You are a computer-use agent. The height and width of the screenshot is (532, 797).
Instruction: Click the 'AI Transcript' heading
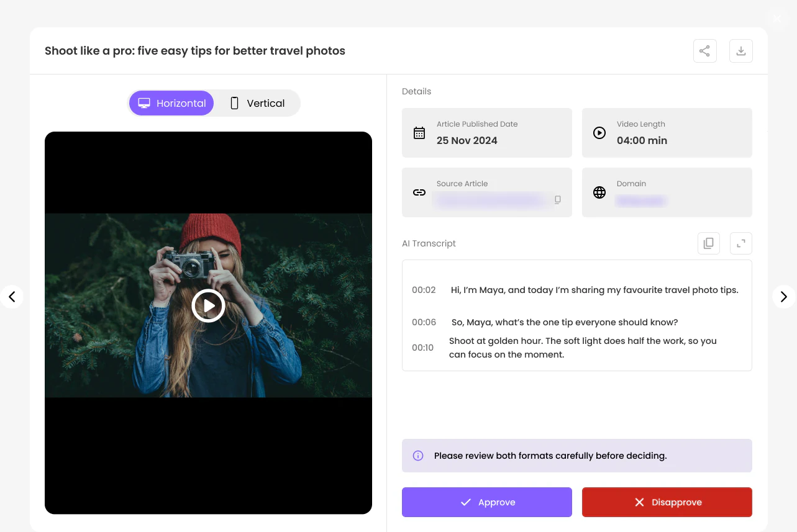pyautogui.click(x=429, y=243)
